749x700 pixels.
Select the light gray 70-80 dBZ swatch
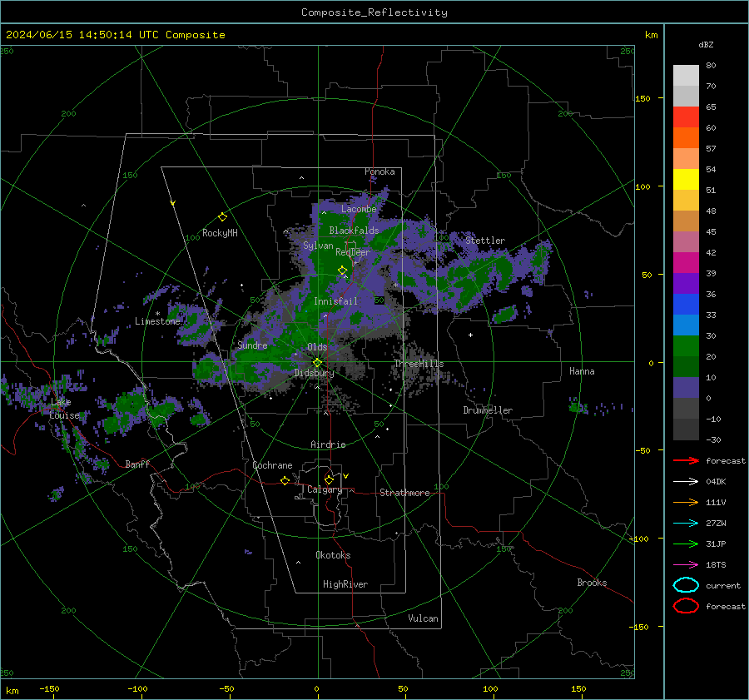point(686,75)
